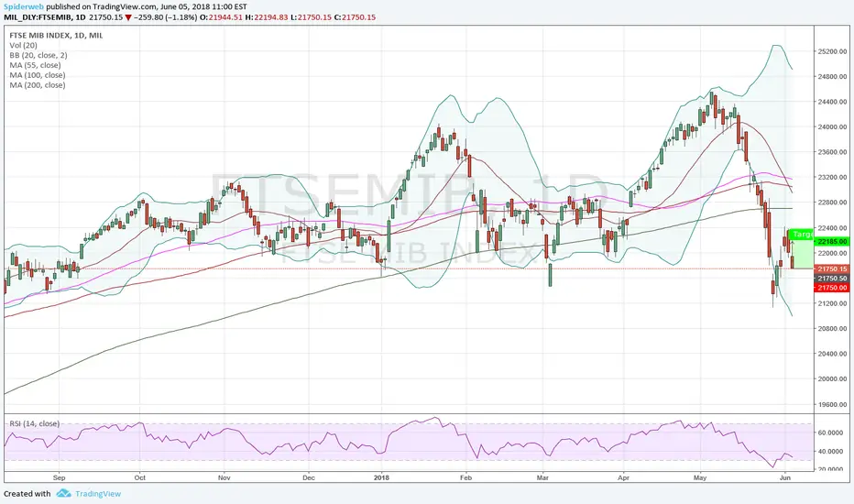Click the 24800.00 price axis label
This screenshot has width=854, height=504.
coord(832,77)
